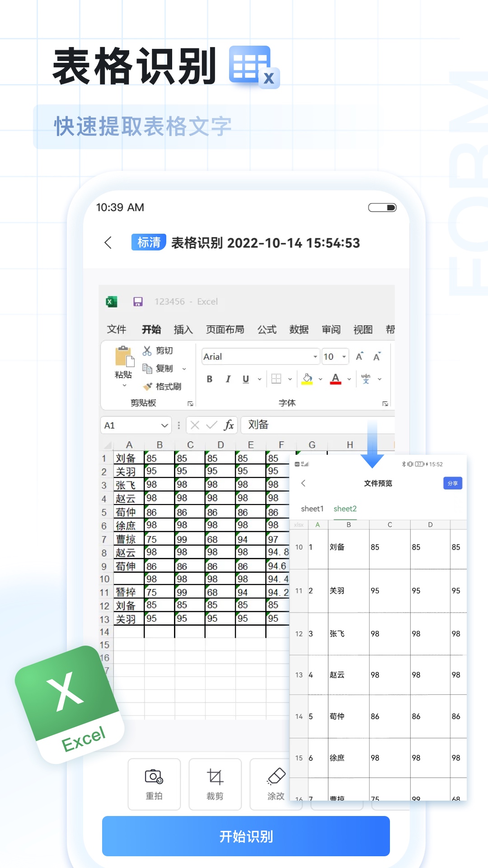
Task: Toggle Underline formatting
Action: click(246, 379)
